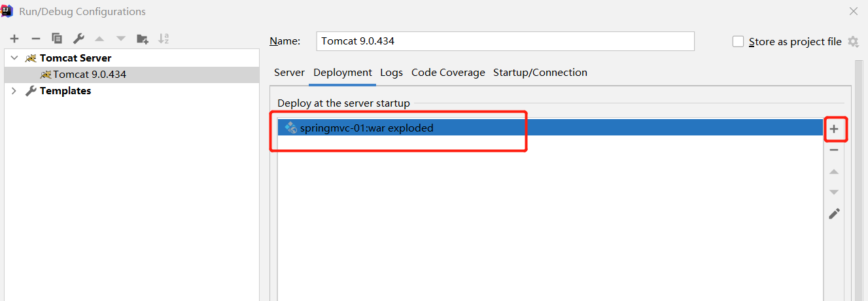Select springmvc-01:war exploded artifact row
868x301 pixels.
pos(550,128)
